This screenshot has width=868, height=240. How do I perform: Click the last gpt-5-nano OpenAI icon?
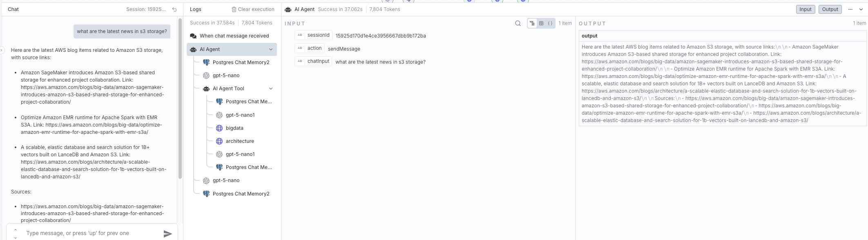click(206, 180)
